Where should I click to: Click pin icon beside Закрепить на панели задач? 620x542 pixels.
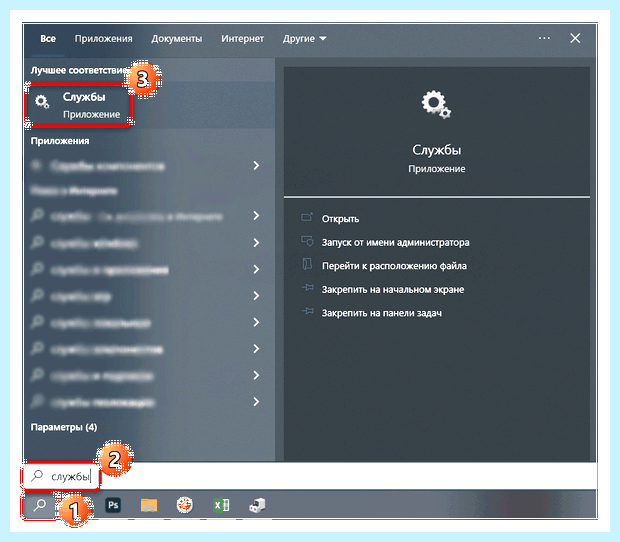pyautogui.click(x=308, y=312)
